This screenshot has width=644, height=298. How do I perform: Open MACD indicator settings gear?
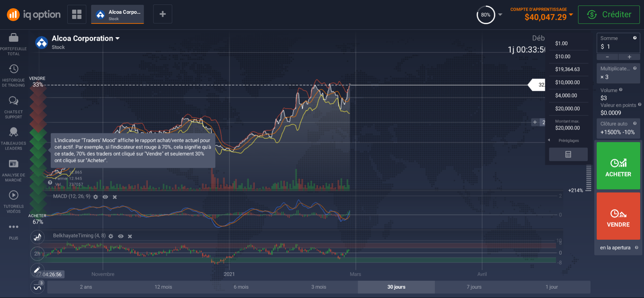96,197
